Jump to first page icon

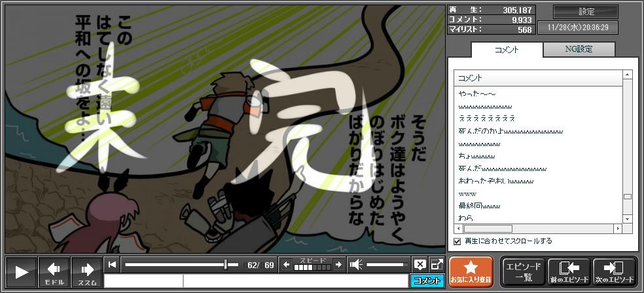coord(113,265)
